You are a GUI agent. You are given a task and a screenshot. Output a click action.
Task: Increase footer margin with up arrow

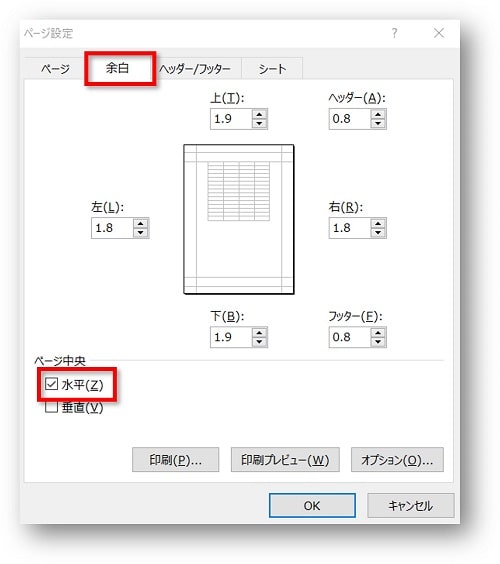click(378, 333)
